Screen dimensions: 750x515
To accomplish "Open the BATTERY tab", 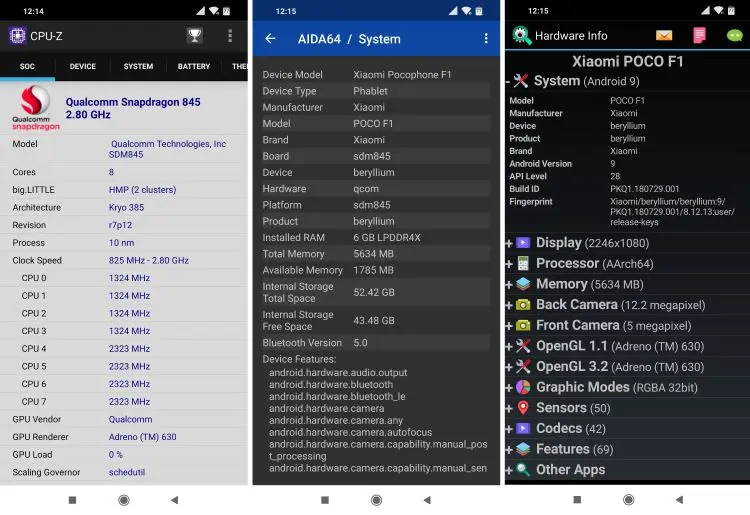I will point(194,66).
